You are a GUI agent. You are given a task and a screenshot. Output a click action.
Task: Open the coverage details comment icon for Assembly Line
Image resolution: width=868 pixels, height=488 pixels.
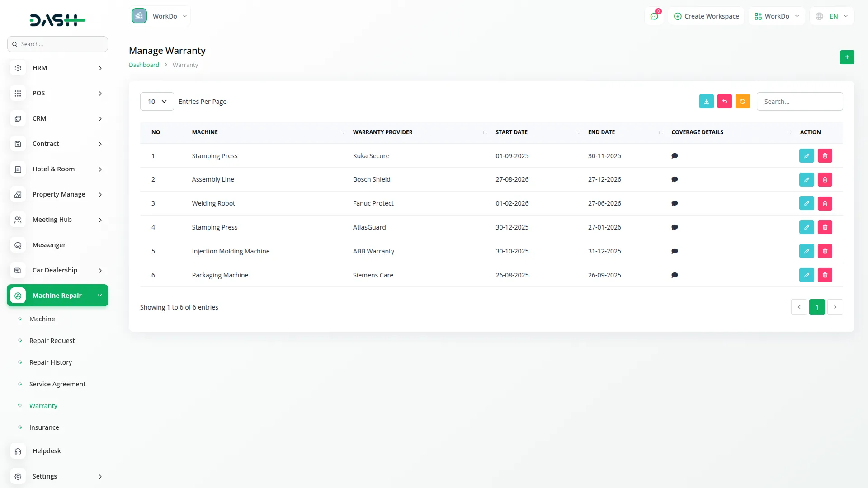point(675,179)
